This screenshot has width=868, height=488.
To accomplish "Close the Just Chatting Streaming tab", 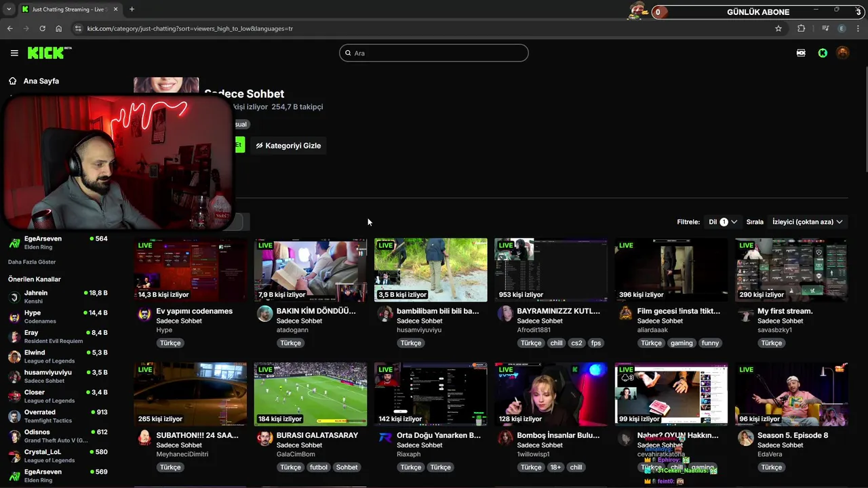I will (x=115, y=9).
